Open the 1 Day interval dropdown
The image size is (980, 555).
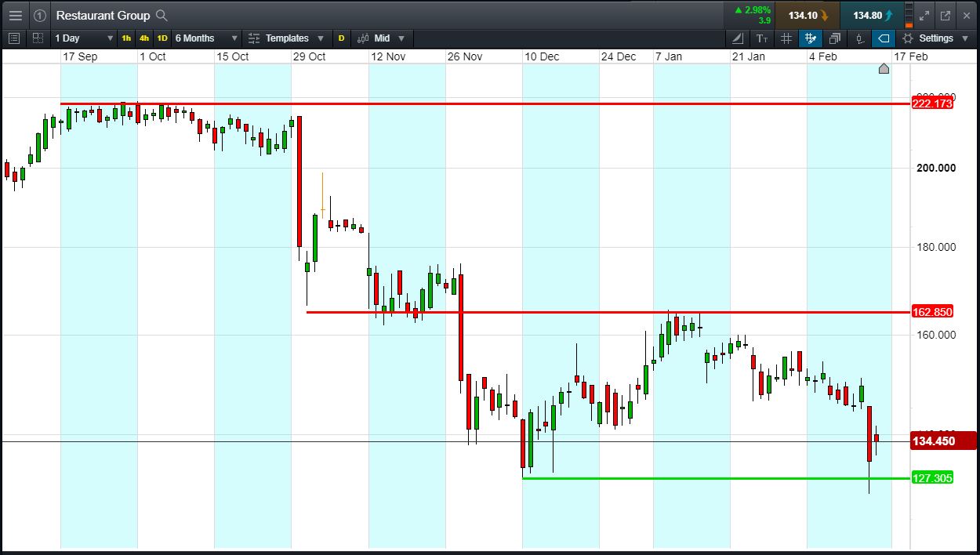(84, 38)
